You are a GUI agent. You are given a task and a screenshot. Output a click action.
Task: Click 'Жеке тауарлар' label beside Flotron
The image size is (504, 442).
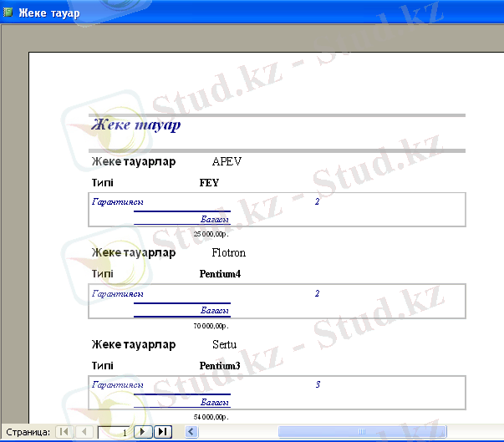pyautogui.click(x=134, y=253)
